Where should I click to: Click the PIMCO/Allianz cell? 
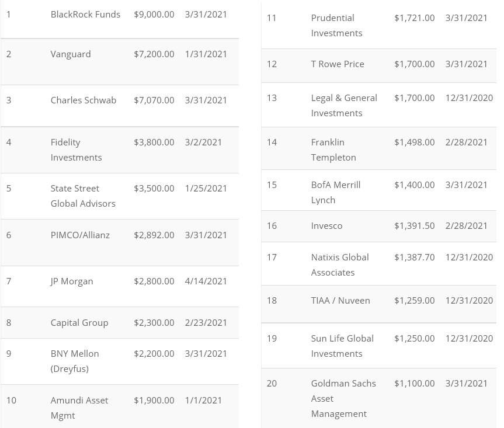coord(80,235)
